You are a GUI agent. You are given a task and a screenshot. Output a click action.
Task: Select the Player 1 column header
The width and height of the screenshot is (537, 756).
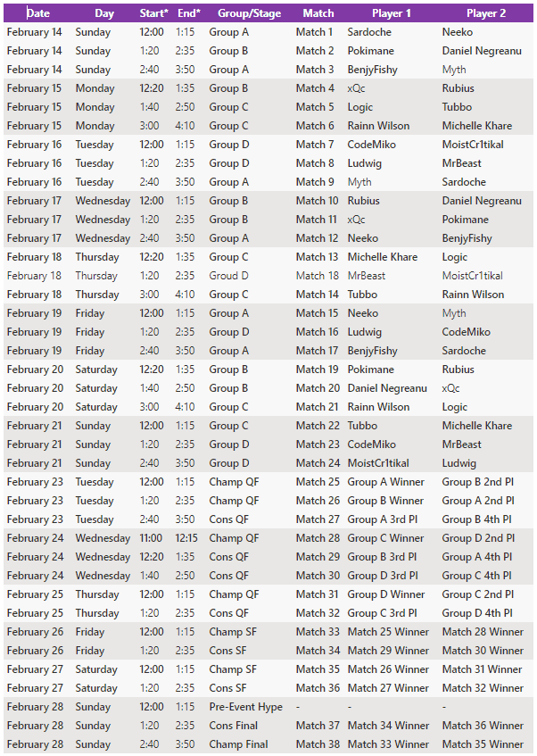(392, 13)
